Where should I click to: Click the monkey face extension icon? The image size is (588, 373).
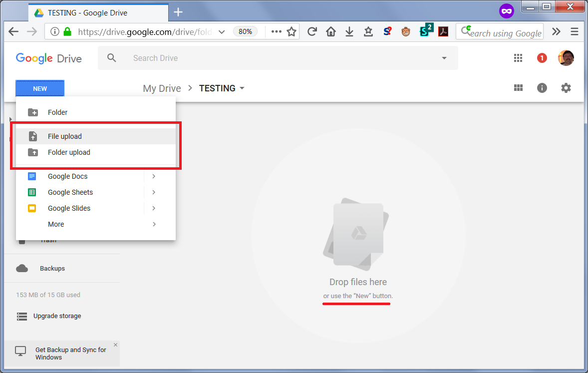click(406, 31)
